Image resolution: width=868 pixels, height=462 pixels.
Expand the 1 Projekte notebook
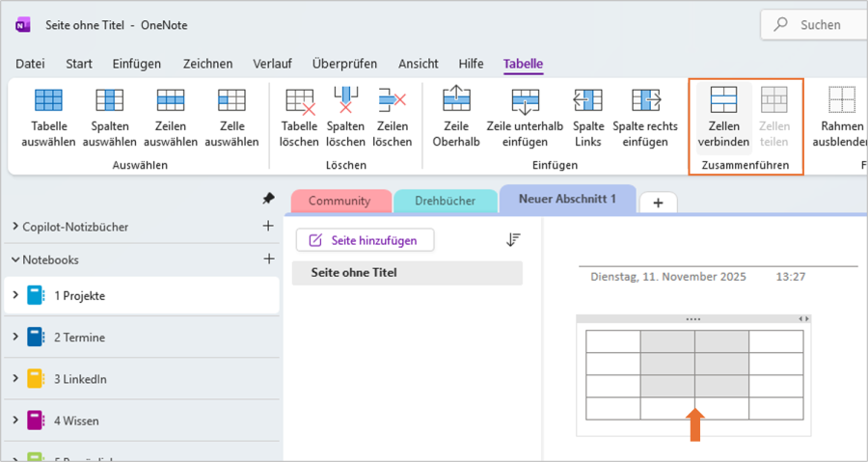(x=15, y=295)
